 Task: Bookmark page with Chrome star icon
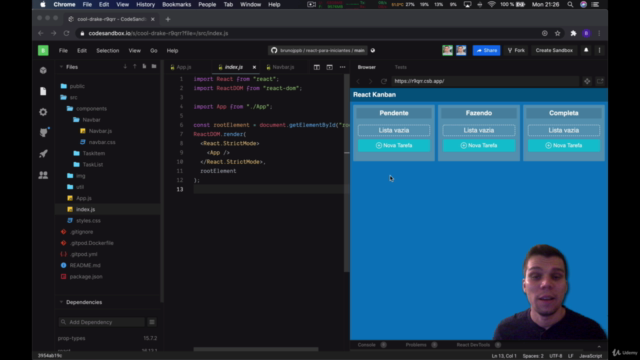tap(558, 33)
